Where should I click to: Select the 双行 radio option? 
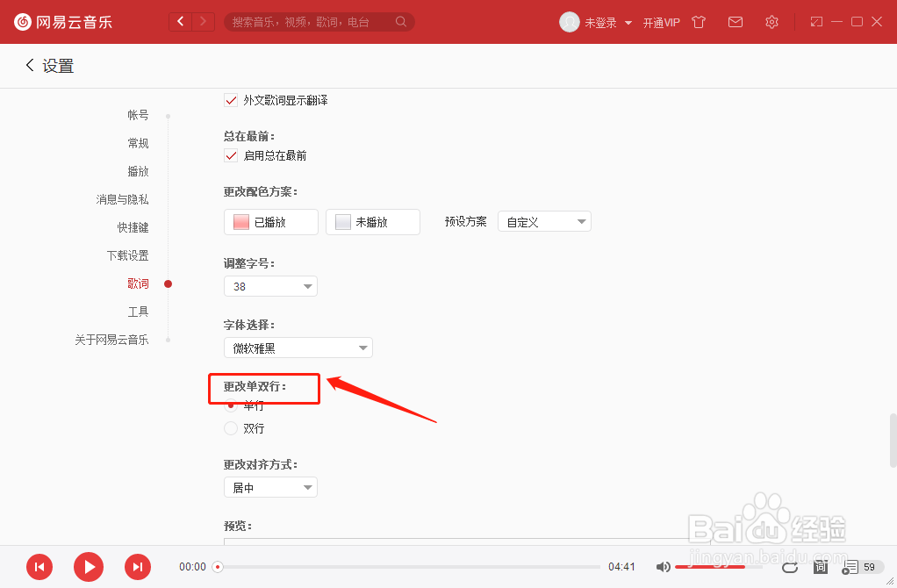tap(230, 428)
